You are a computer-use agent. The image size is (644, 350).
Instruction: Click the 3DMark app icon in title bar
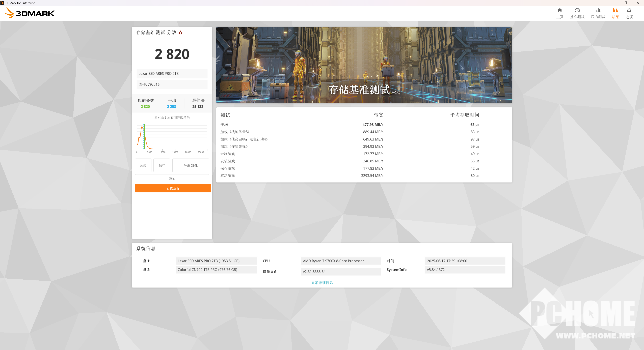(3, 3)
